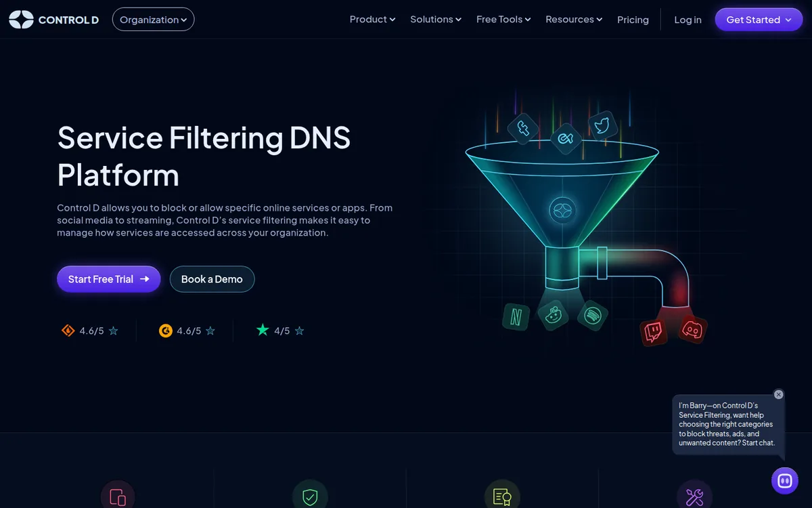The image size is (812, 508).
Task: Click the Reddit icon below funnel
Action: [554, 314]
